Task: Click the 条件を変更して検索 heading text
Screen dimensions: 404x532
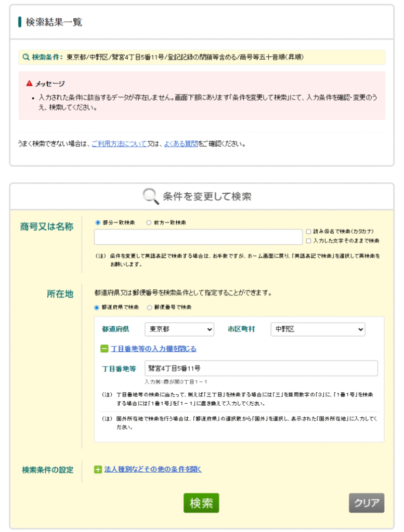Action: 207,196
